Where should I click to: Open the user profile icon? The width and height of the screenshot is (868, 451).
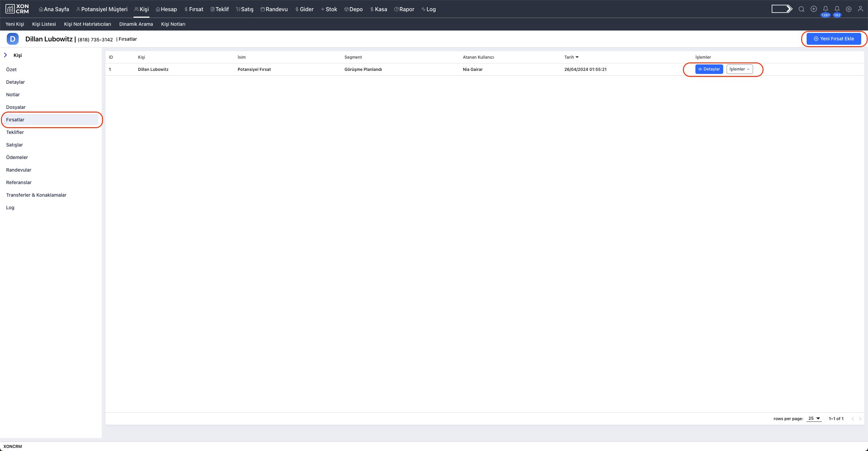(860, 9)
